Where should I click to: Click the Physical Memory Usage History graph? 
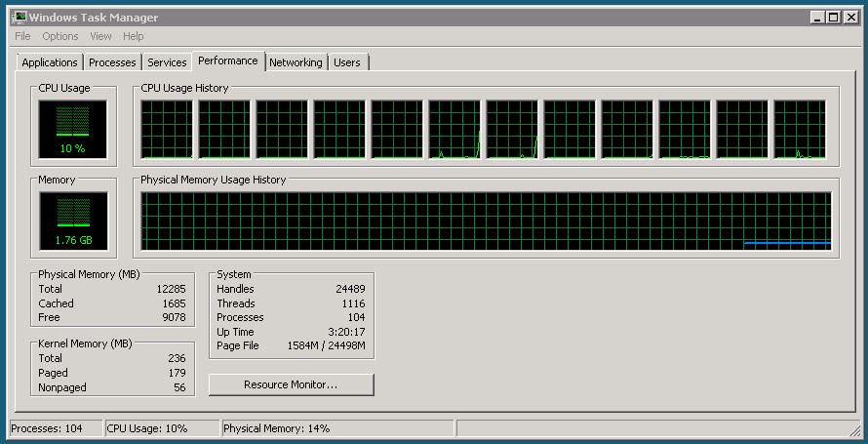tap(486, 221)
